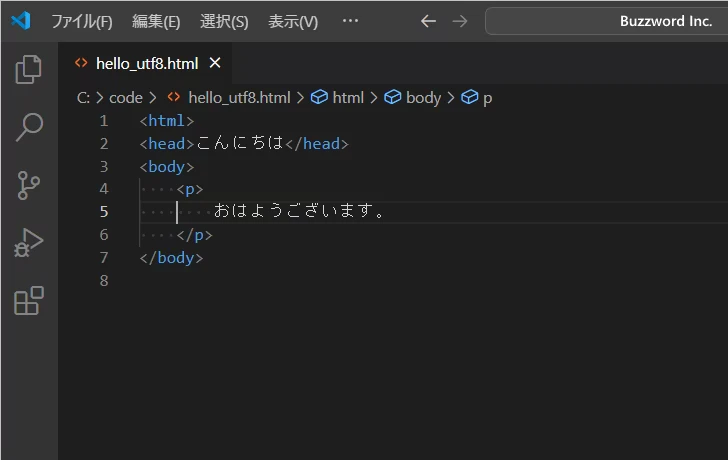
Task: Select the code folder breadcrumb
Action: pos(126,97)
